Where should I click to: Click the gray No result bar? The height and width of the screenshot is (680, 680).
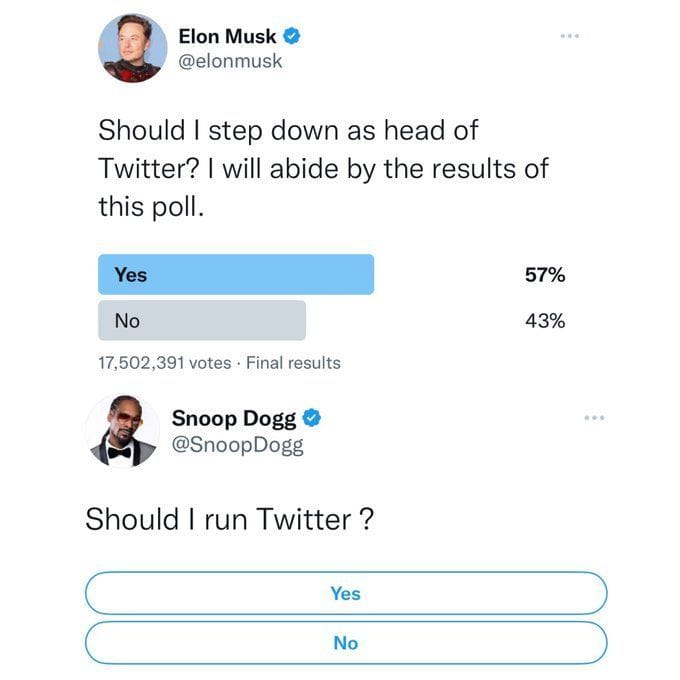click(x=202, y=320)
